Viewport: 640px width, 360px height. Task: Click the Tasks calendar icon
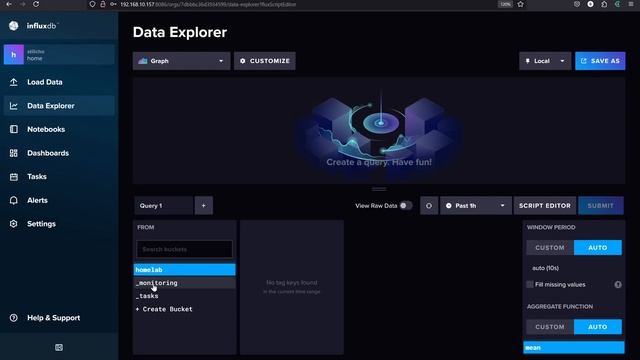tap(13, 177)
